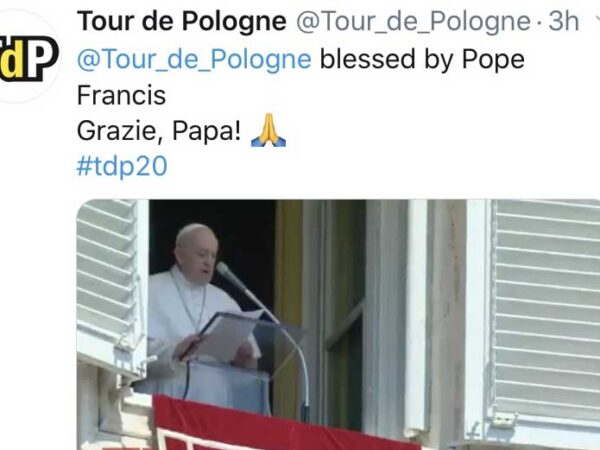Open the Tour de Pologne display name
The height and width of the screenshot is (450, 600).
[x=182, y=21]
